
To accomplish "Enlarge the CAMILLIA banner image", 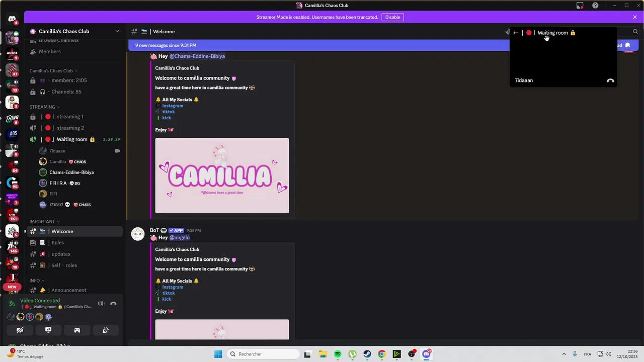I will coord(222,175).
